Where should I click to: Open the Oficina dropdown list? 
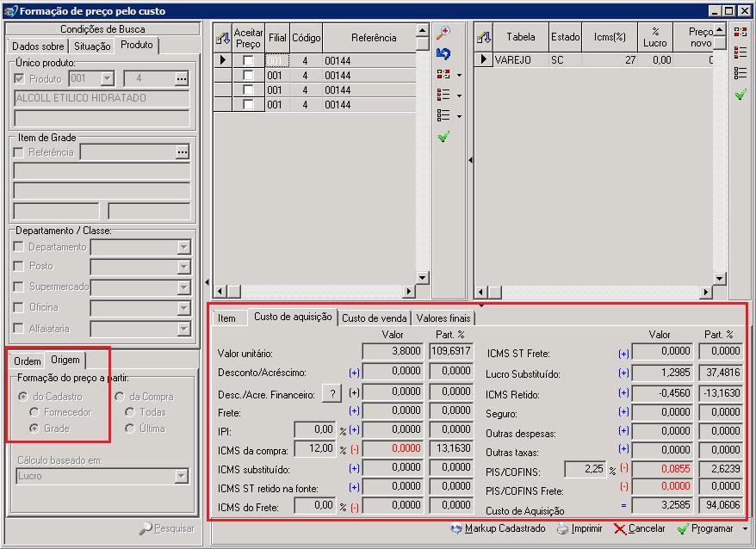click(183, 307)
